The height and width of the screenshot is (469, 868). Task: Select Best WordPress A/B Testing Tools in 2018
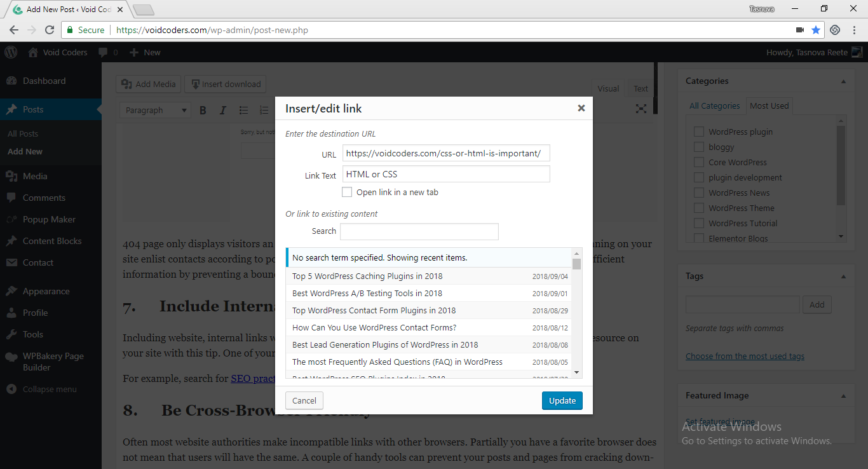coord(429,293)
